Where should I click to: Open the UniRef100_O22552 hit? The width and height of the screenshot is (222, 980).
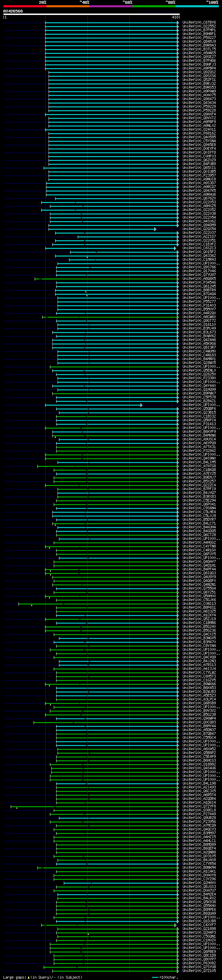[199, 26]
